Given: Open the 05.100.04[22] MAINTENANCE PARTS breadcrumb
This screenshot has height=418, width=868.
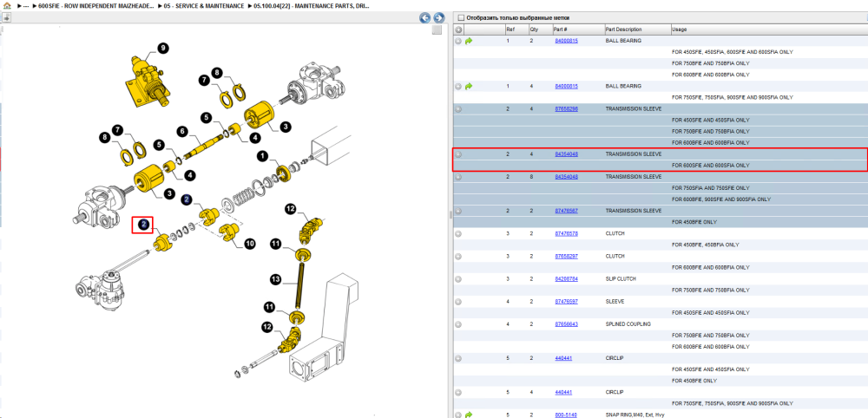Looking at the screenshot, I should [x=312, y=5].
